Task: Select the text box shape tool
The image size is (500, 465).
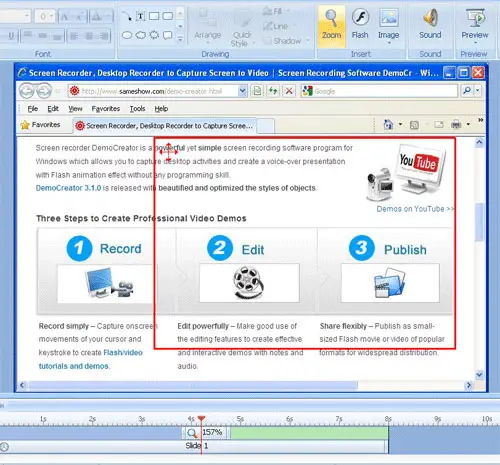Action: 141,16
